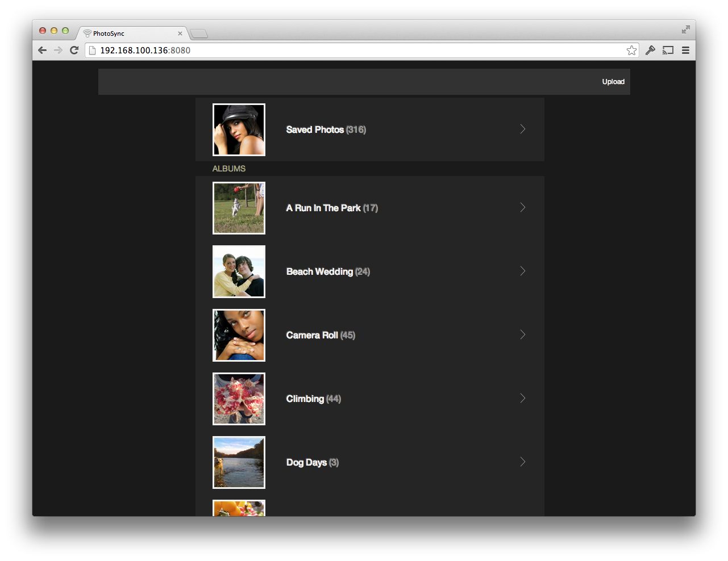728x561 pixels.
Task: Open Dog Days (3) album title
Action: tap(313, 462)
